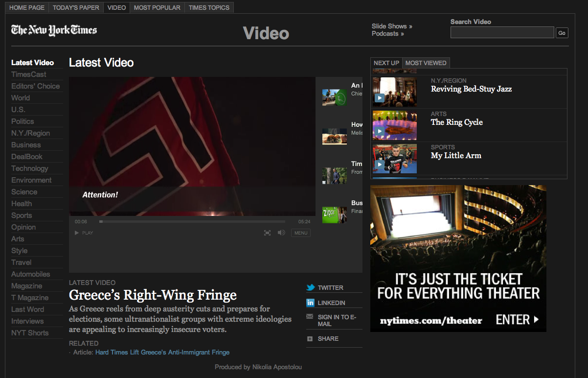Click The New York Times logo

pos(54,30)
